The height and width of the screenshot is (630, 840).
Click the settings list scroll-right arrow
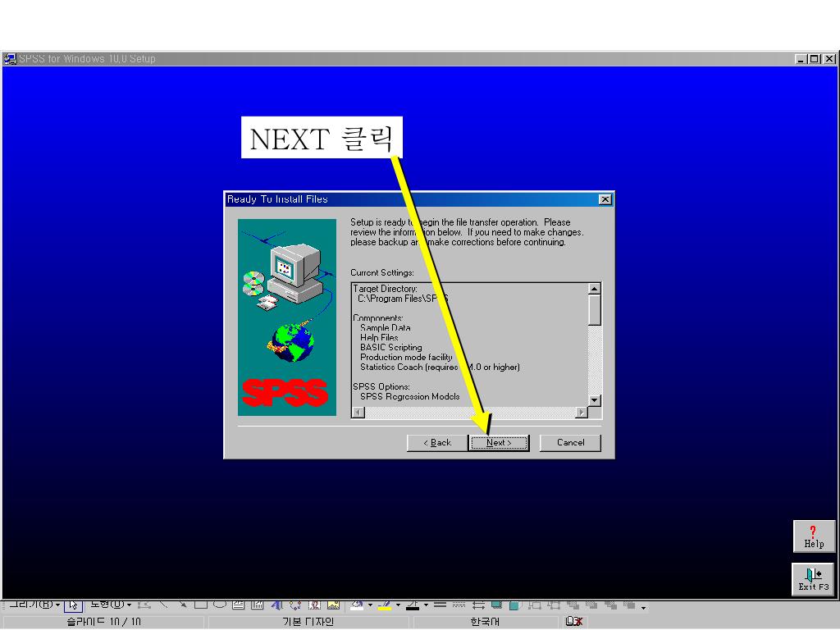coord(582,412)
